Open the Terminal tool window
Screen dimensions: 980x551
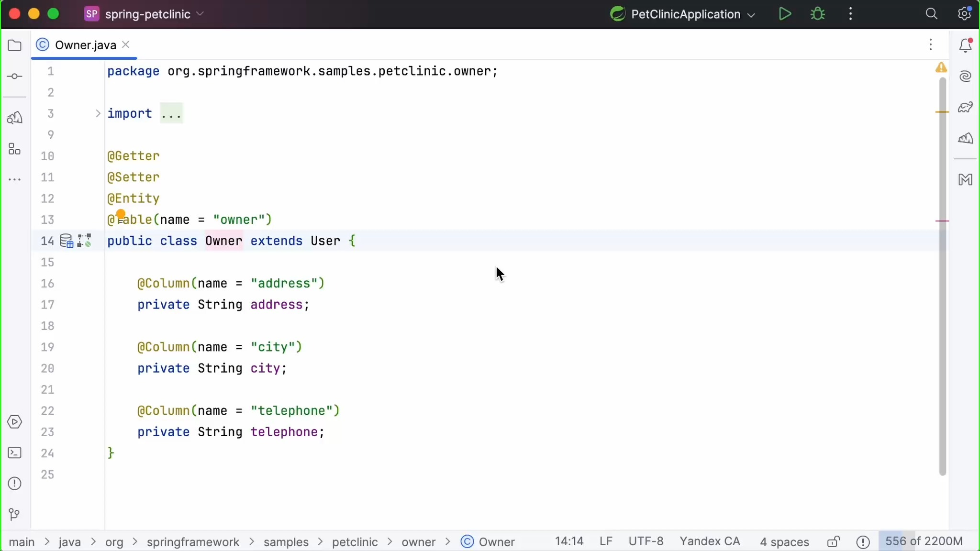[x=15, y=452]
